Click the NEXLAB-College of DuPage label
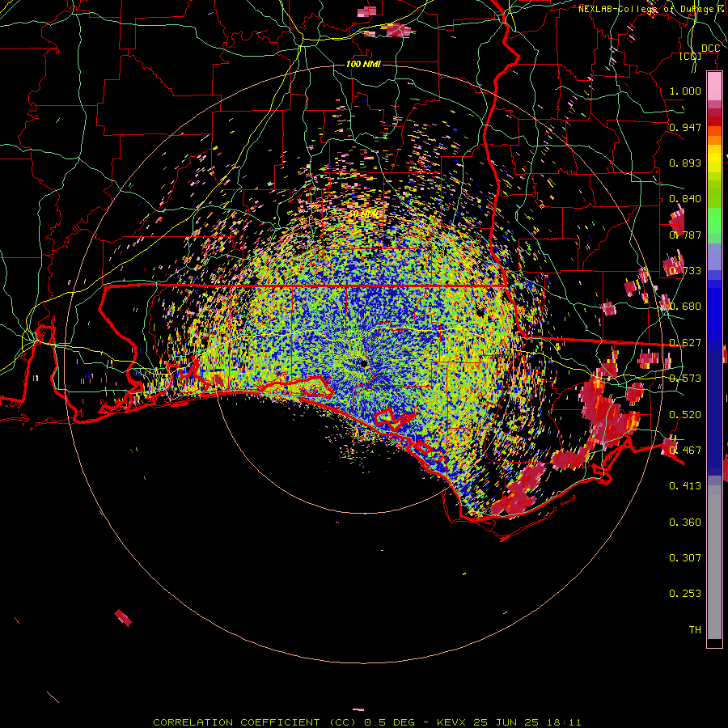The width and height of the screenshot is (728, 728). pyautogui.click(x=653, y=8)
